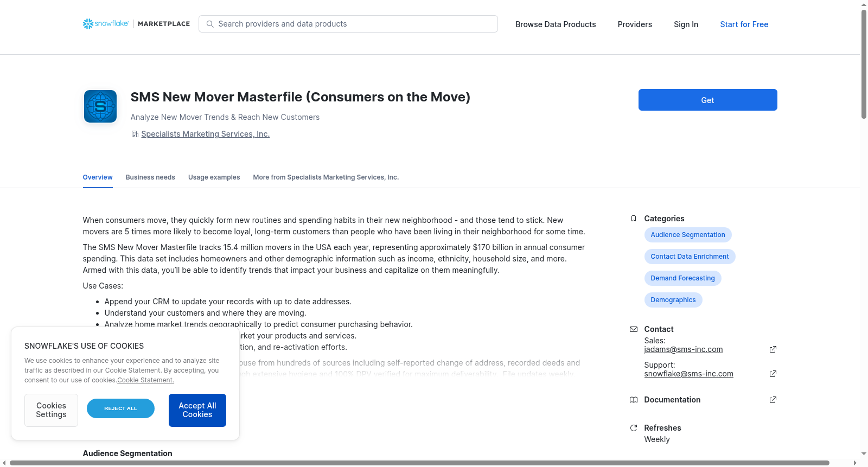Open the Cookie Statement link
This screenshot has width=868, height=467.
click(x=145, y=380)
